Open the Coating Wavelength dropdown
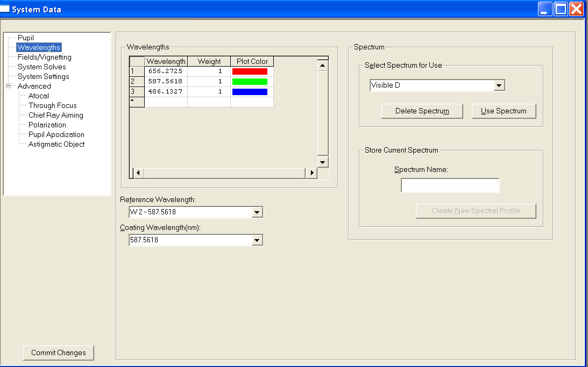588x367 pixels. [257, 241]
